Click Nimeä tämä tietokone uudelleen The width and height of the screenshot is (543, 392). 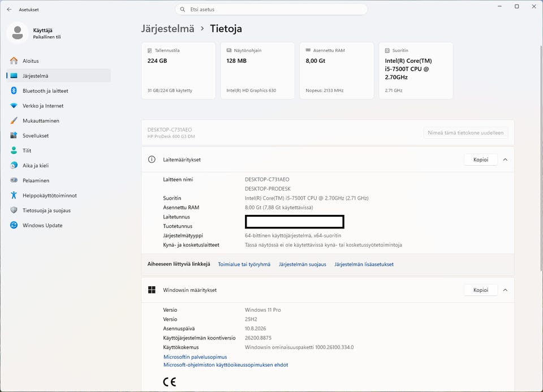pos(466,132)
